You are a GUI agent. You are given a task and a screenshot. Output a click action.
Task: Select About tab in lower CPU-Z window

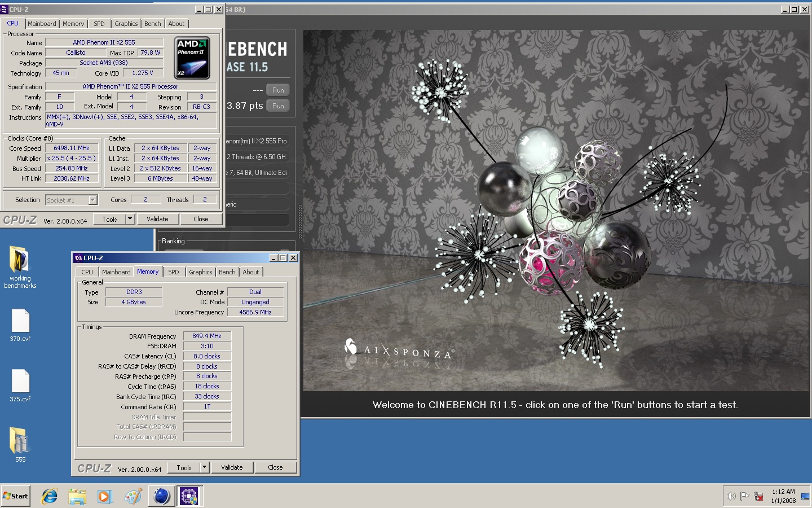click(250, 272)
